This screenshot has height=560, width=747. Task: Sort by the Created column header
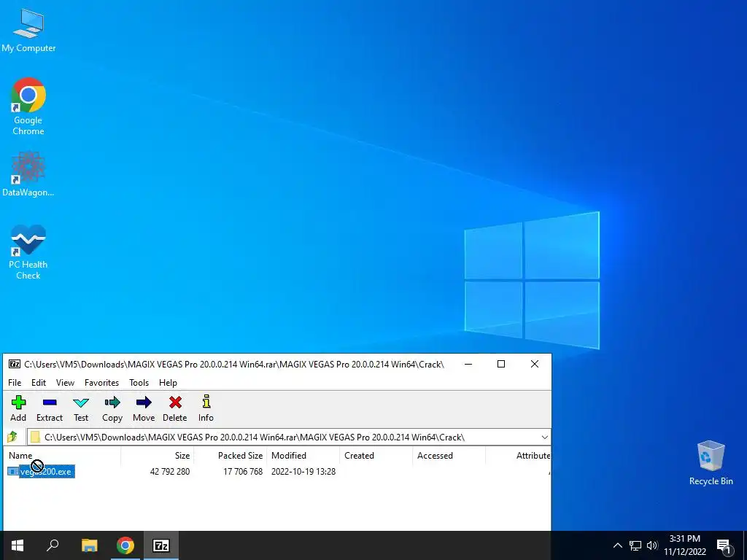[x=376, y=456]
